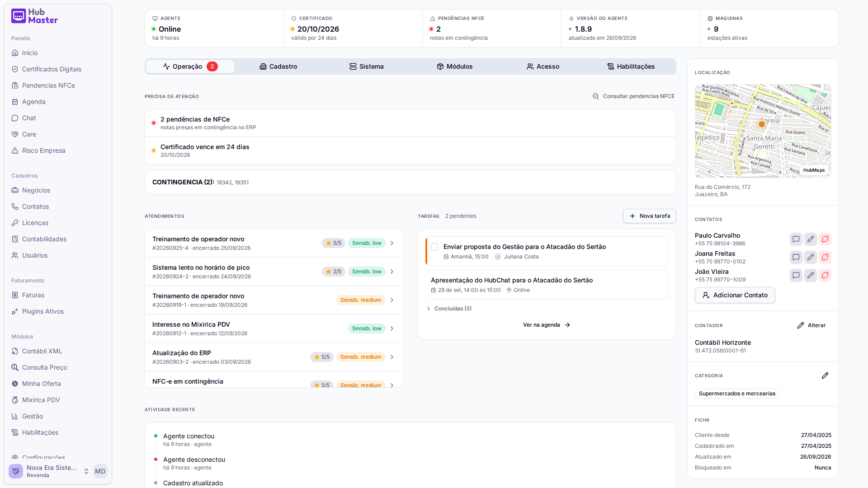Image resolution: width=868 pixels, height=488 pixels.
Task: Unlink contact Paulo Carvalho
Action: click(x=825, y=239)
